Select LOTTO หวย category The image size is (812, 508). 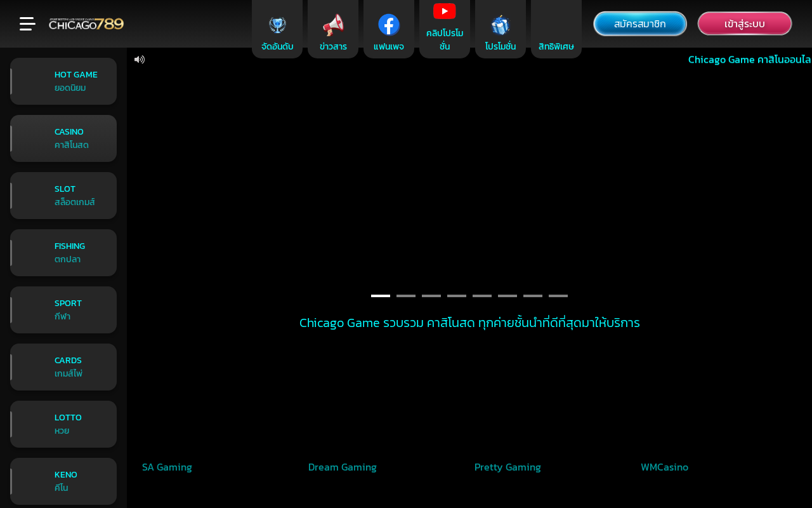point(63,424)
